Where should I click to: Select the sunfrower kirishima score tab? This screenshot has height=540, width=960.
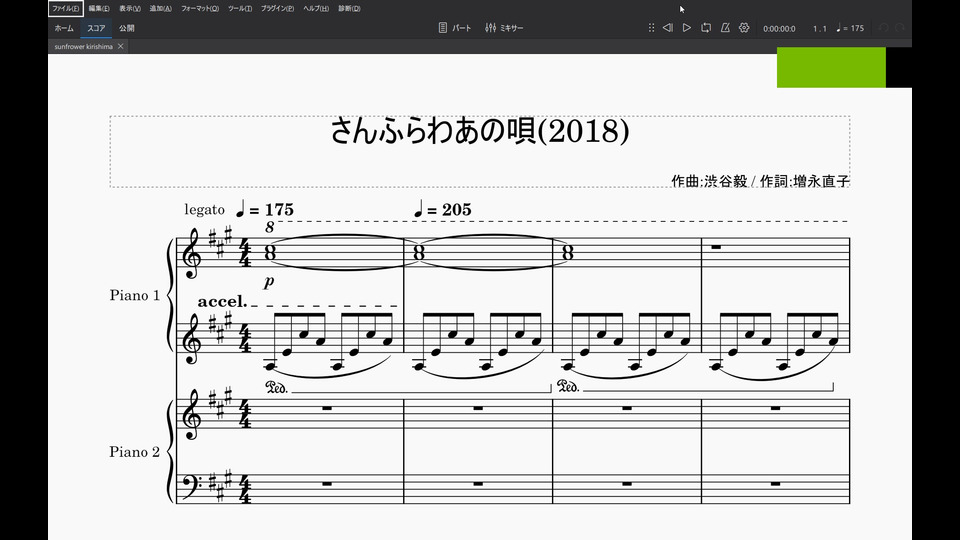coord(83,47)
